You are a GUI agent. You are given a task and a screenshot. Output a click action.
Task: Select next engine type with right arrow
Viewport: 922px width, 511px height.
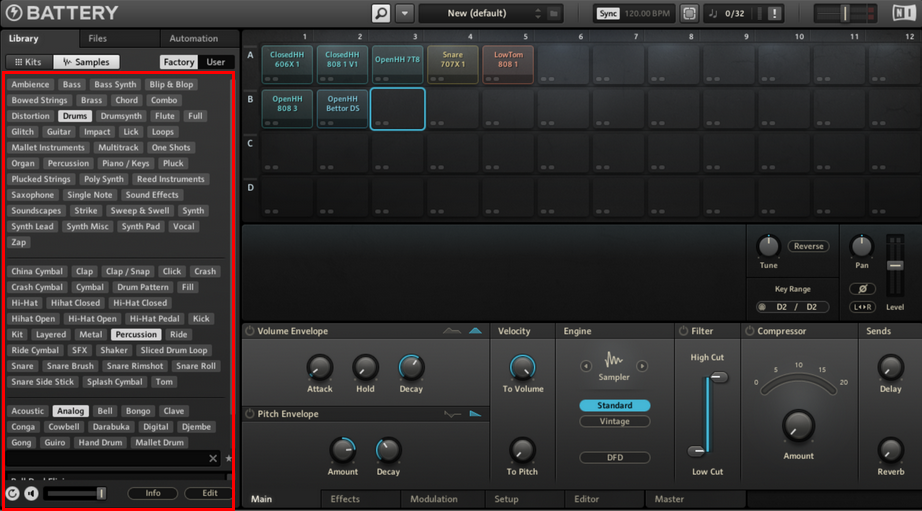(x=642, y=366)
